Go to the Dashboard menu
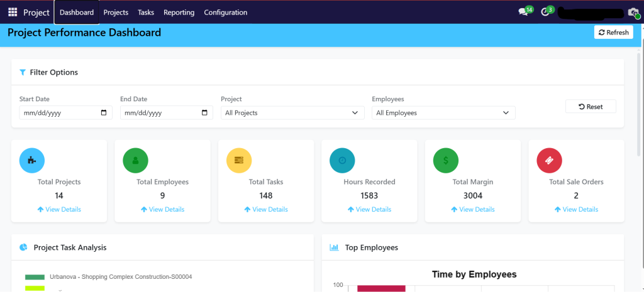 coord(77,13)
